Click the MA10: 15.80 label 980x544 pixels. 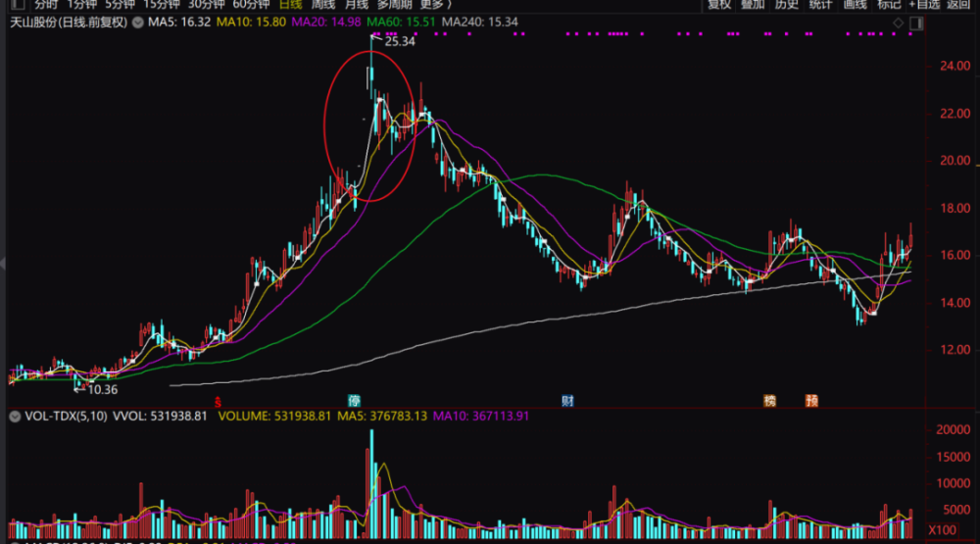tap(251, 22)
